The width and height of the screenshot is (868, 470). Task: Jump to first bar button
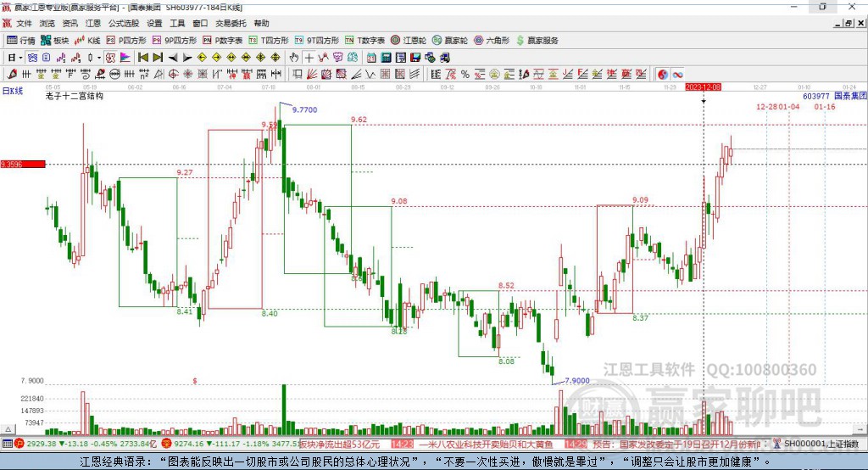(x=142, y=57)
